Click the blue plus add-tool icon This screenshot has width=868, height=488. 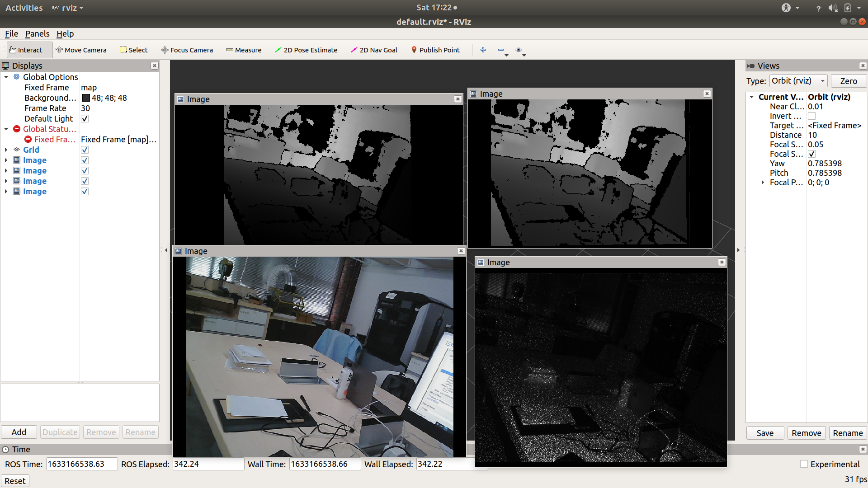tap(483, 50)
